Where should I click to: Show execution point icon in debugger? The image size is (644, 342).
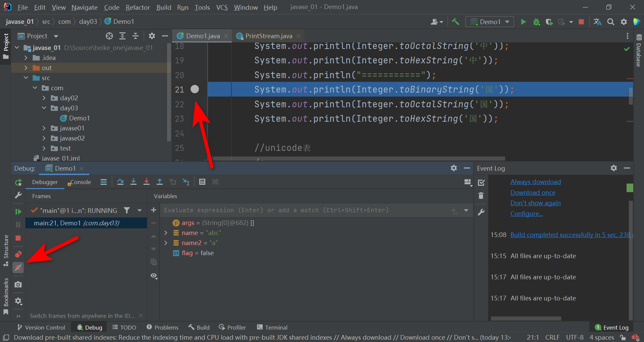pyautogui.click(x=104, y=182)
